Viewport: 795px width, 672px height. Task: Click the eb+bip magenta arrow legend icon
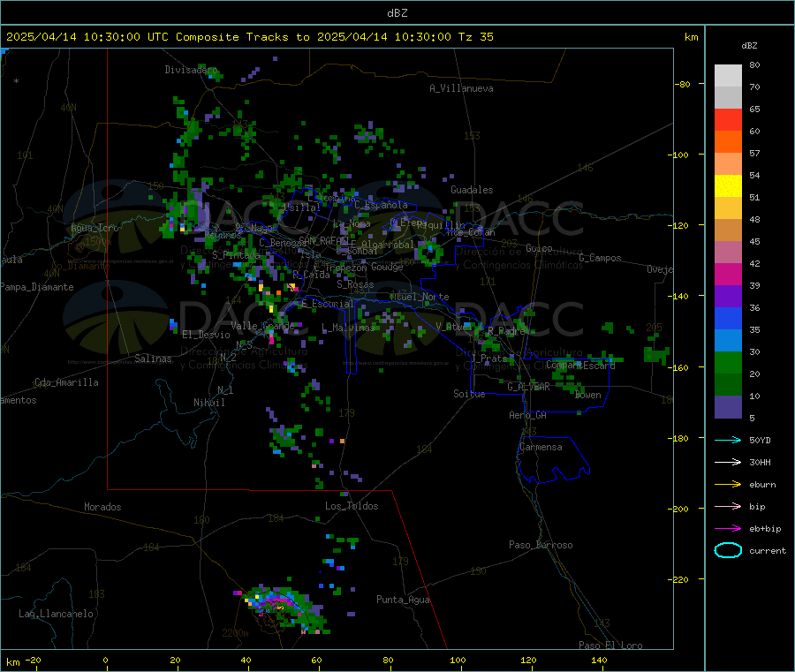click(728, 529)
